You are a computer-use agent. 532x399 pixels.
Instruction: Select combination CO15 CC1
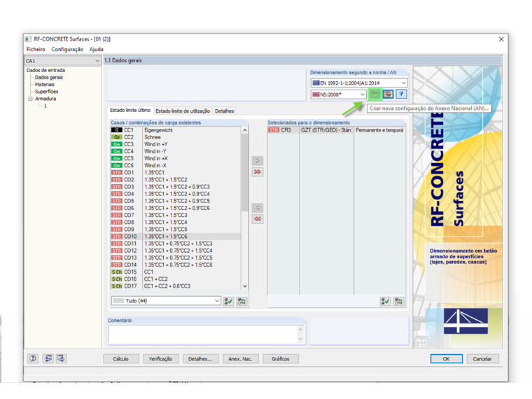(176, 272)
